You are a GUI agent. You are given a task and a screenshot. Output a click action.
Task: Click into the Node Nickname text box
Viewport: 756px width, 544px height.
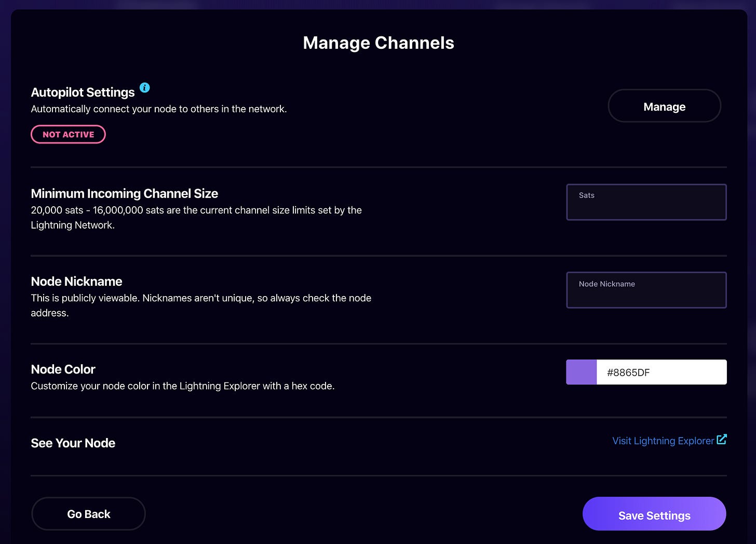click(x=646, y=290)
